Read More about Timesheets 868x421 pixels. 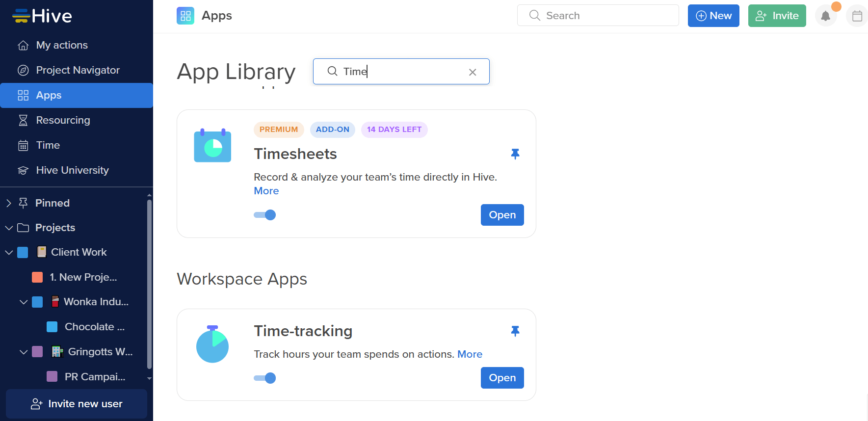266,191
